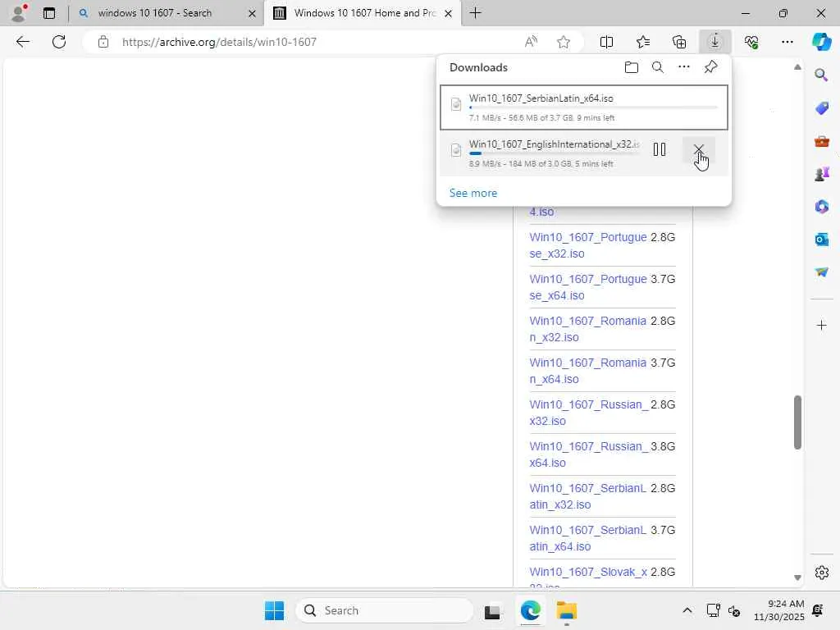Click the taskbar Search box
840x630 pixels.
coord(384,610)
